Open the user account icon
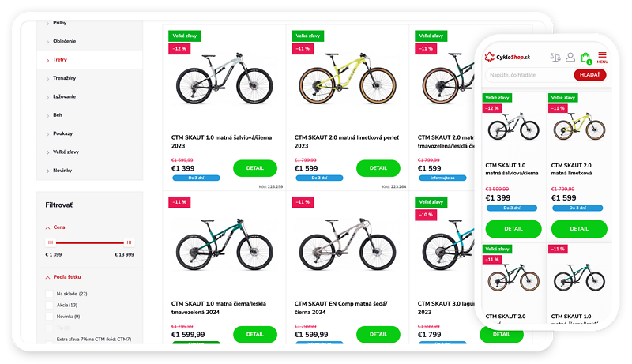The width and height of the screenshot is (632, 364). click(x=570, y=58)
